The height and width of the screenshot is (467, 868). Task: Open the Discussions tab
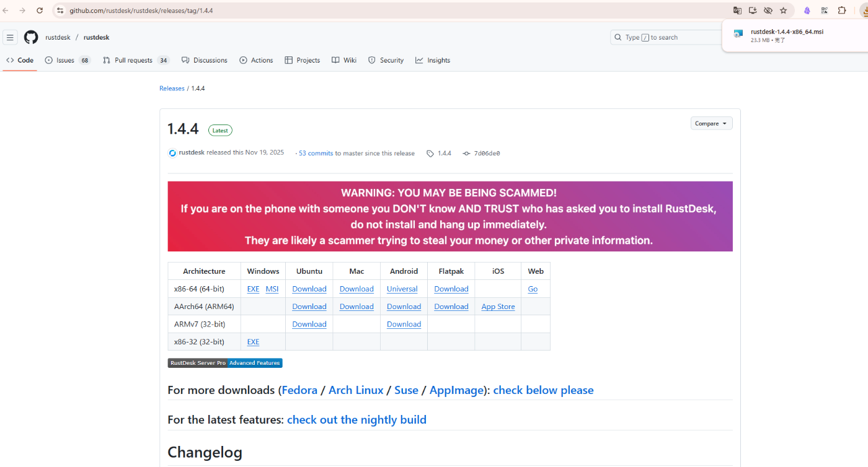pyautogui.click(x=205, y=60)
